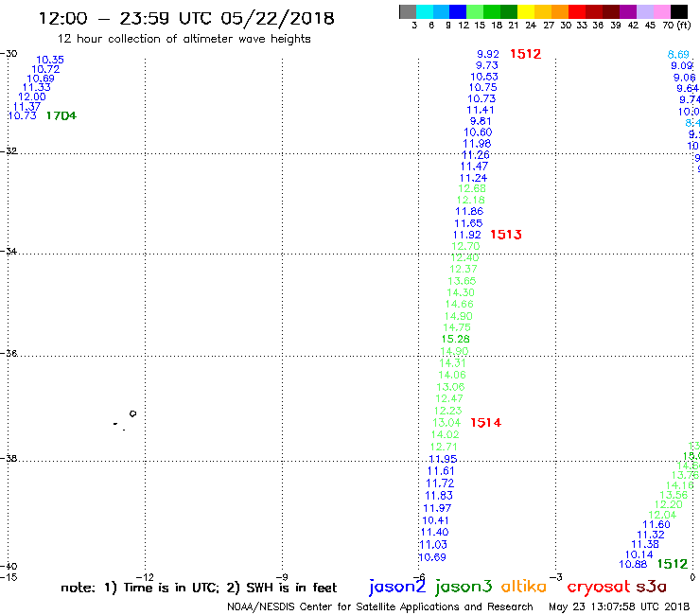The width and height of the screenshot is (700, 615).
Task: Select the cryosat satellite legend label
Action: 599,588
